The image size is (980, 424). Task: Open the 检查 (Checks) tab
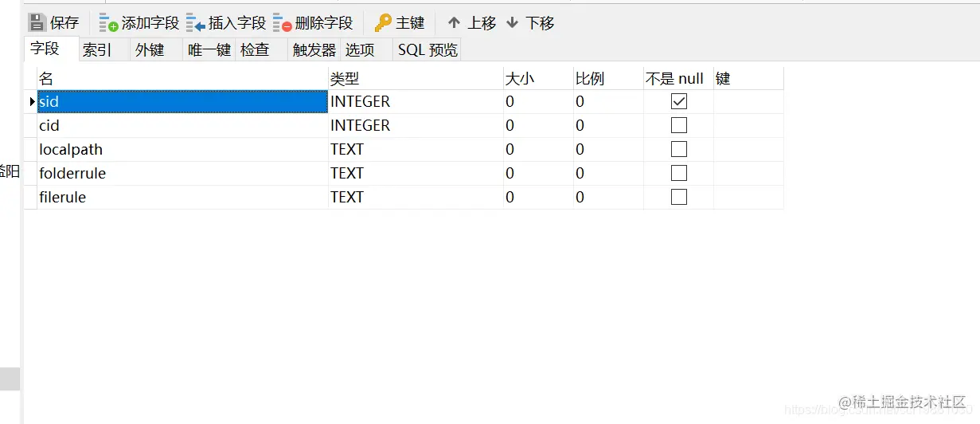[x=261, y=49]
